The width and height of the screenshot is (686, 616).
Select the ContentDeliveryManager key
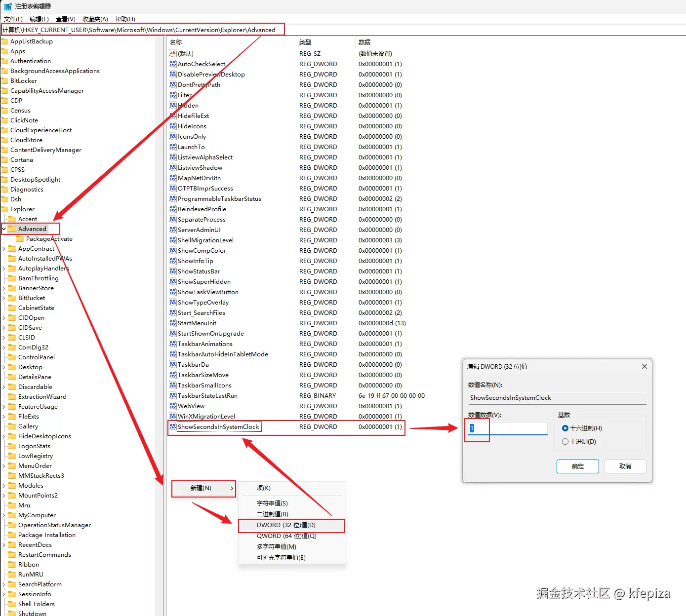(46, 150)
